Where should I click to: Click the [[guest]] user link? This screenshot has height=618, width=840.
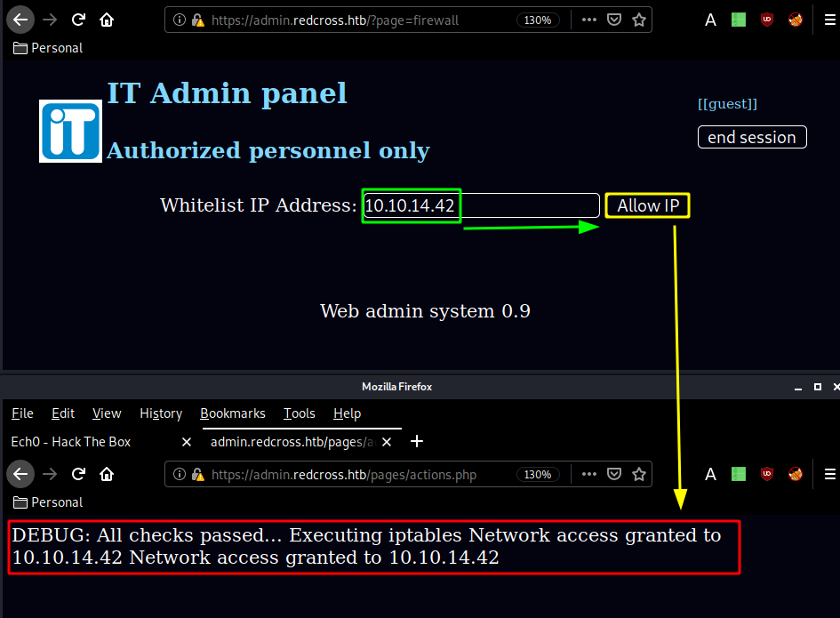click(x=727, y=104)
